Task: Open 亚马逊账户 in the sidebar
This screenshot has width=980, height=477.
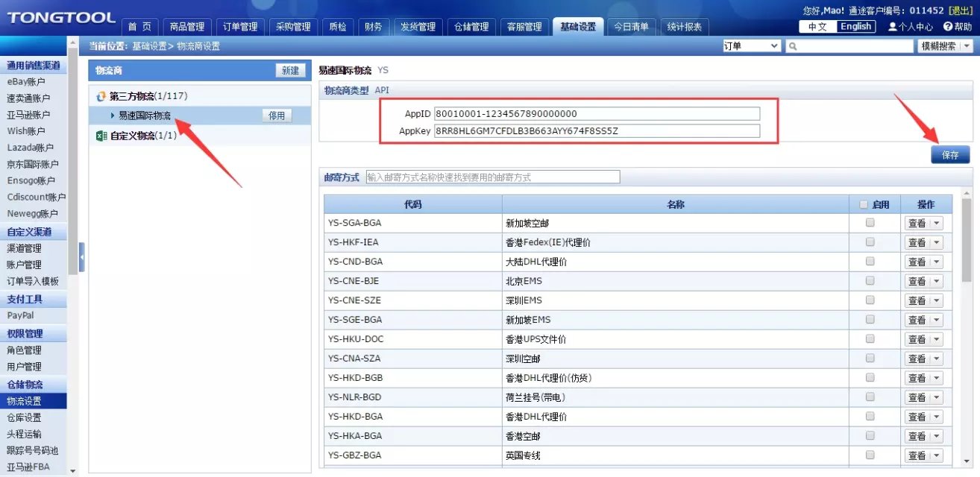Action: tap(29, 115)
